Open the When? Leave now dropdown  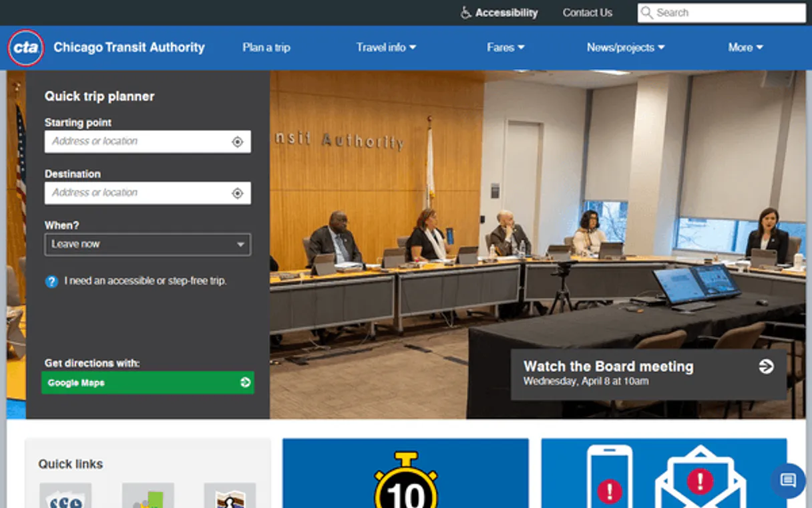(148, 245)
